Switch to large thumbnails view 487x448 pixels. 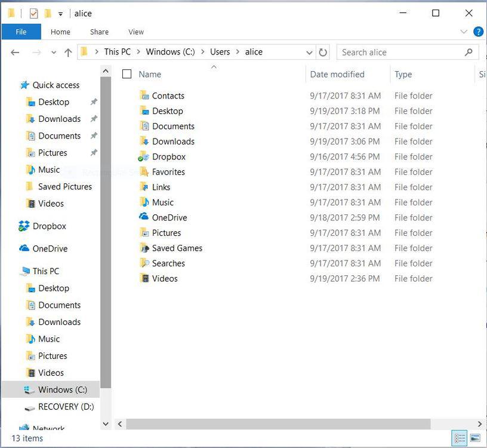pos(474,438)
